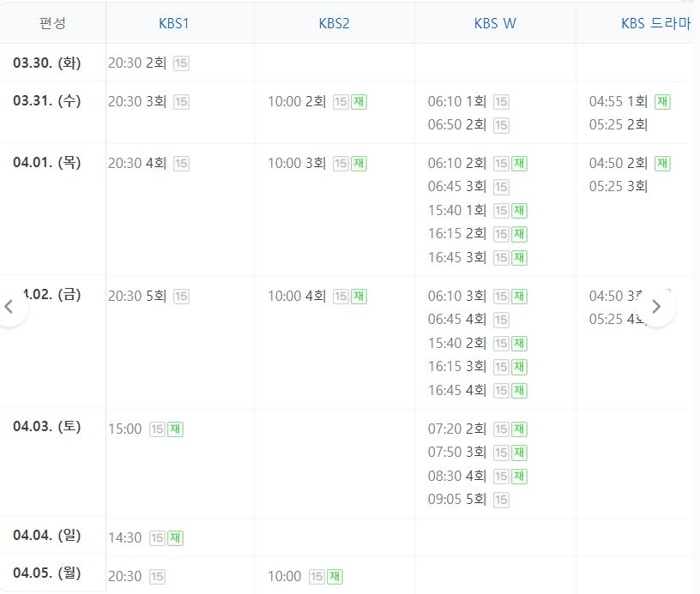Image resolution: width=700 pixels, height=594 pixels.
Task: Select the 04.04. (일) date row
Action: click(47, 535)
